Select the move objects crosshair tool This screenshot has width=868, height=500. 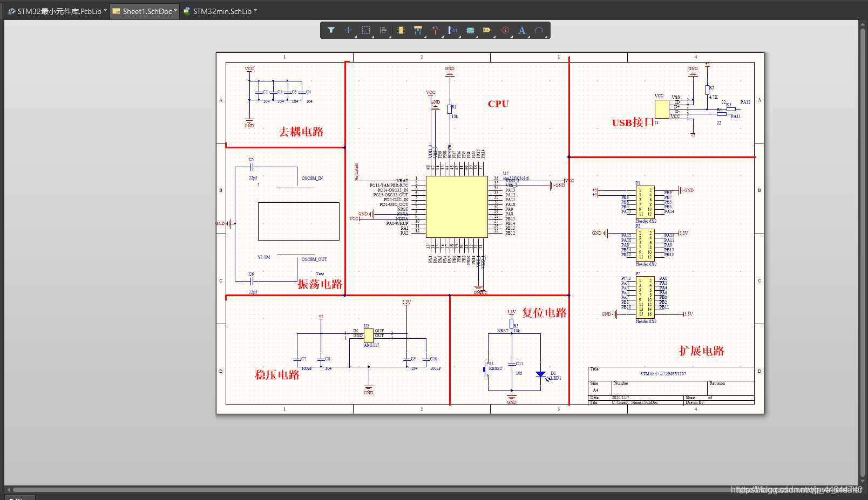349,30
